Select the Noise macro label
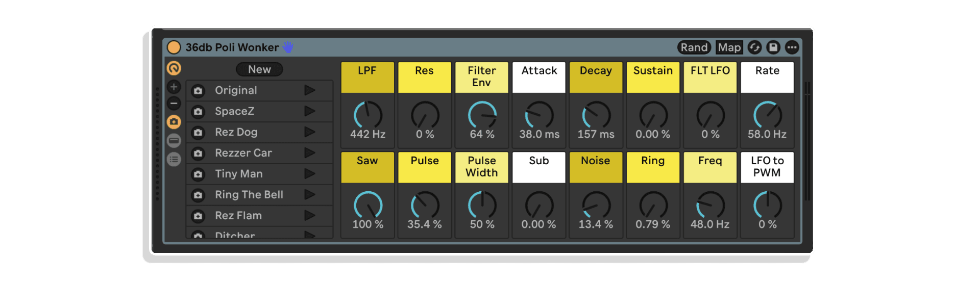The width and height of the screenshot is (980, 281). click(596, 167)
